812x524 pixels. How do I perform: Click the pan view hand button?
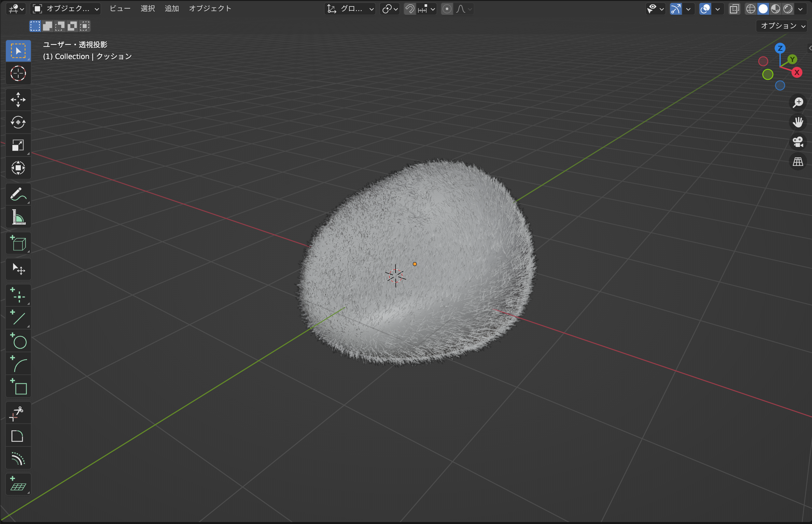tap(798, 122)
